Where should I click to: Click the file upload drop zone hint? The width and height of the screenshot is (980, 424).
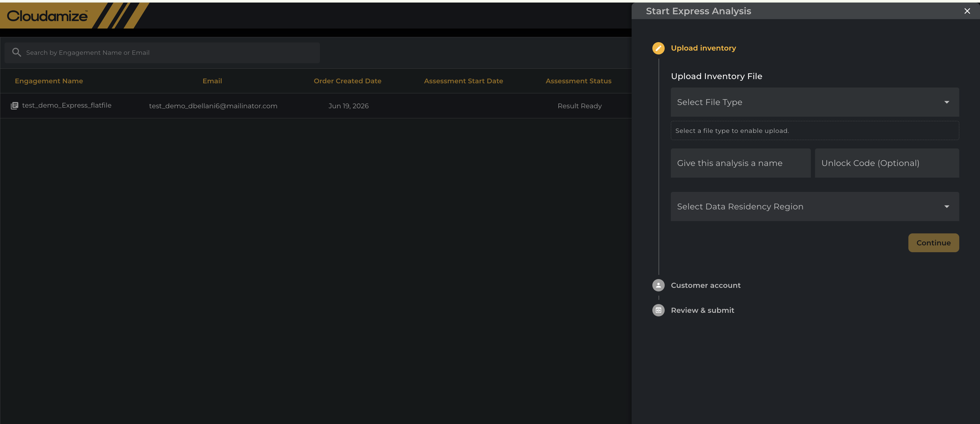tap(814, 131)
